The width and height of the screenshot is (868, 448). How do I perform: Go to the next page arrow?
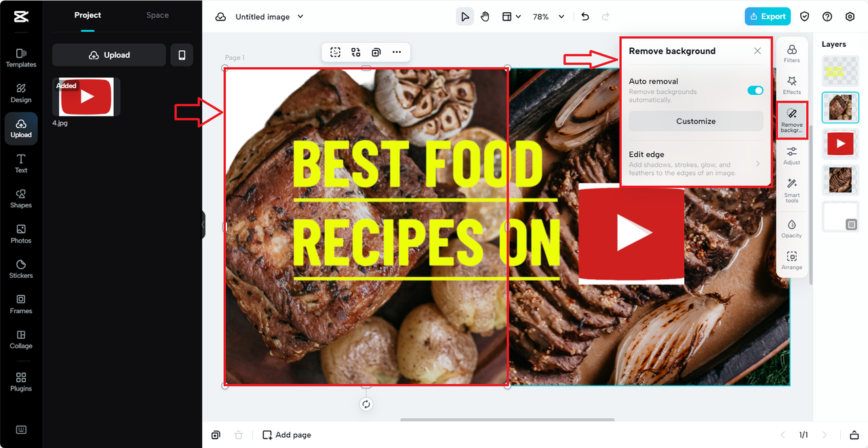(x=825, y=435)
